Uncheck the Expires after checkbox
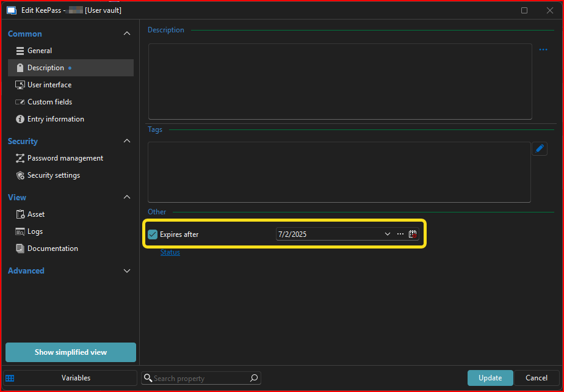 153,234
